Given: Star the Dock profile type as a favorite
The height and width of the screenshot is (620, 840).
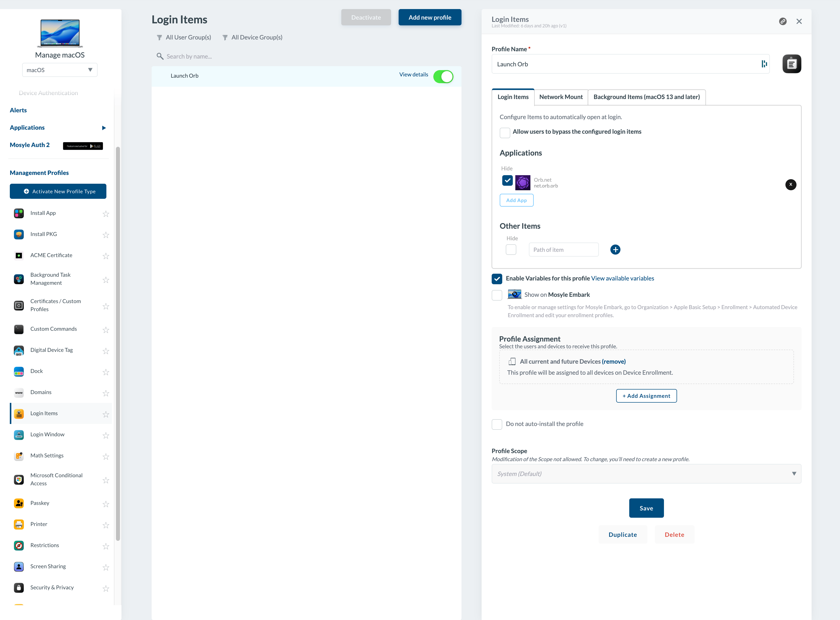Looking at the screenshot, I should 106,372.
